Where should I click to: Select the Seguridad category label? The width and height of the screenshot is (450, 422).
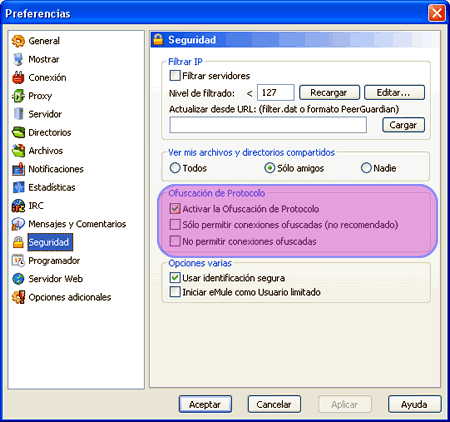click(x=49, y=242)
